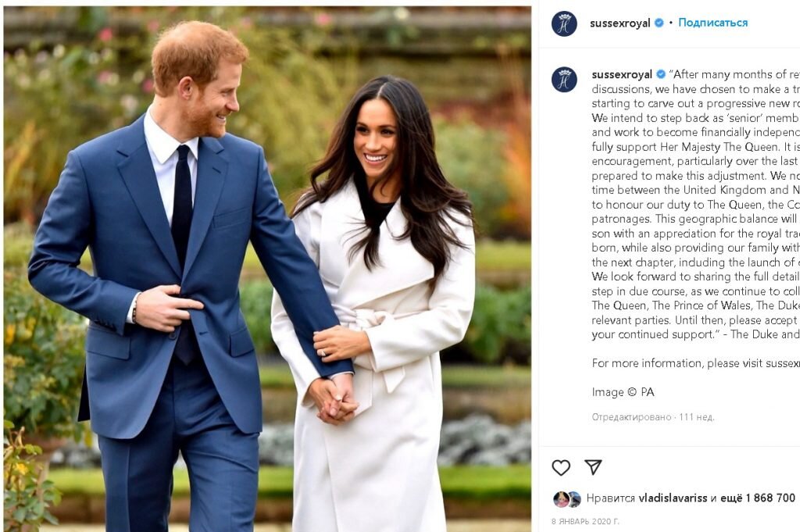Like the post with the heart icon
800x532 pixels.
click(561, 467)
